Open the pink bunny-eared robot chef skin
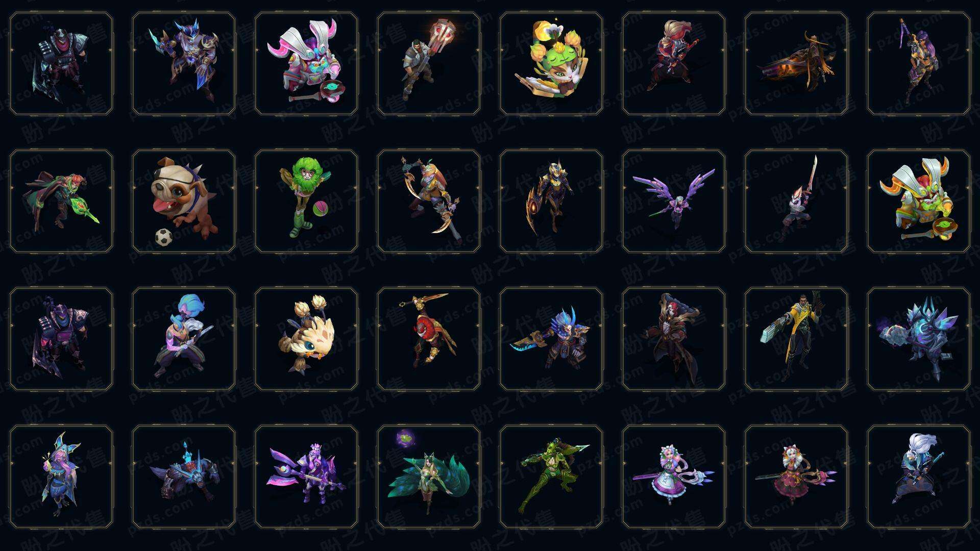Viewport: 980px width, 551px height. 306,63
